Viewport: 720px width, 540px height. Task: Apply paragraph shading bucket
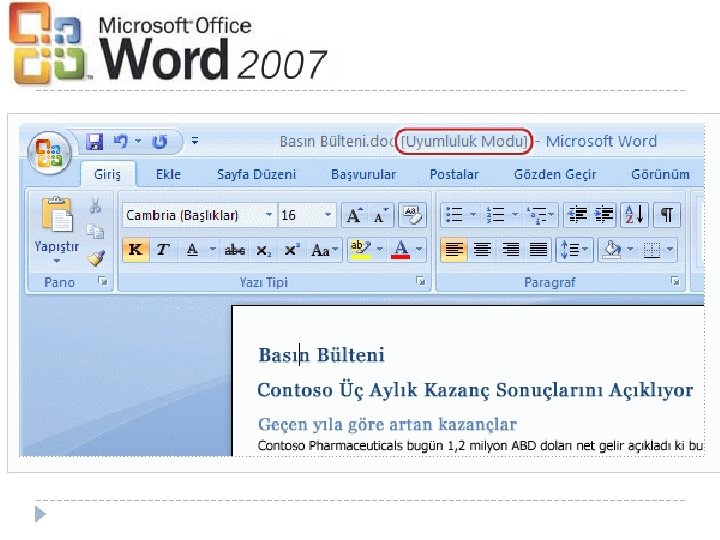point(612,250)
